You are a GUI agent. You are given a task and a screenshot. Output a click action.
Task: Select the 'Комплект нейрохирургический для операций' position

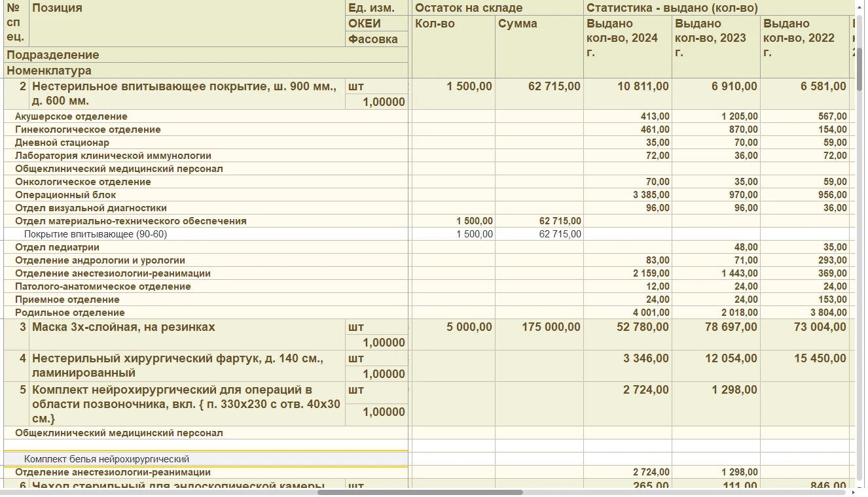(x=187, y=404)
